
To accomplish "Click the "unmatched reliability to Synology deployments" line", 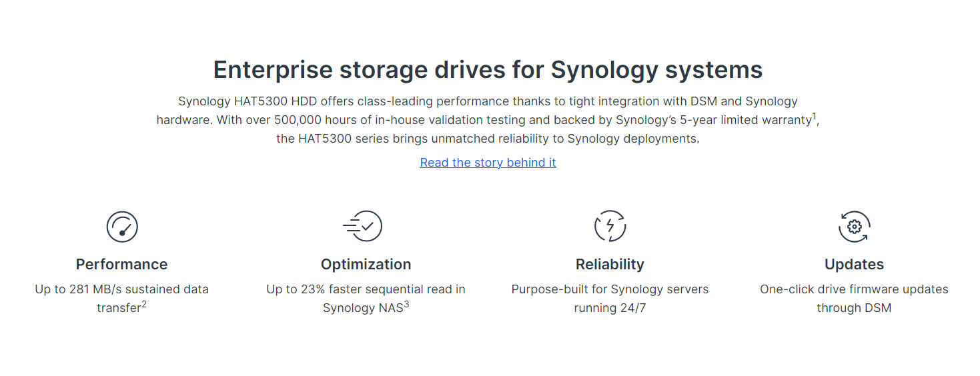I will (x=566, y=139).
